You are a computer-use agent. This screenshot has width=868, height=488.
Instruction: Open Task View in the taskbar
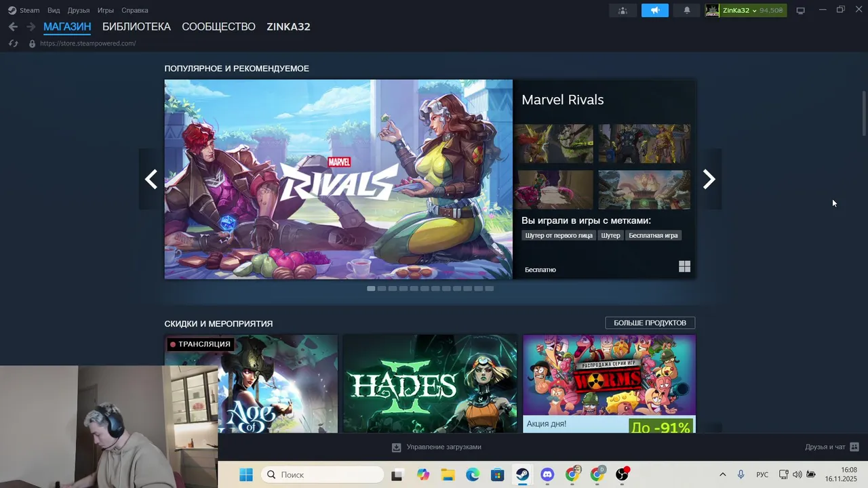click(397, 474)
